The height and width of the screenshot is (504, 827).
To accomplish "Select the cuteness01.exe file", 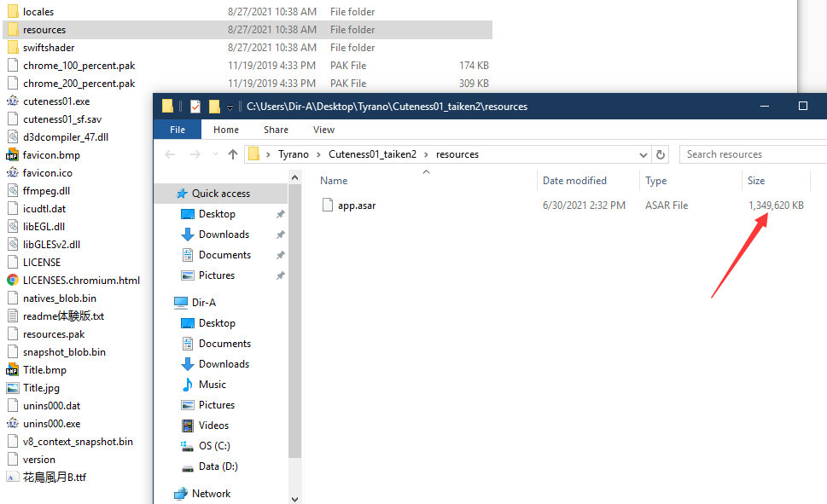I will point(56,101).
